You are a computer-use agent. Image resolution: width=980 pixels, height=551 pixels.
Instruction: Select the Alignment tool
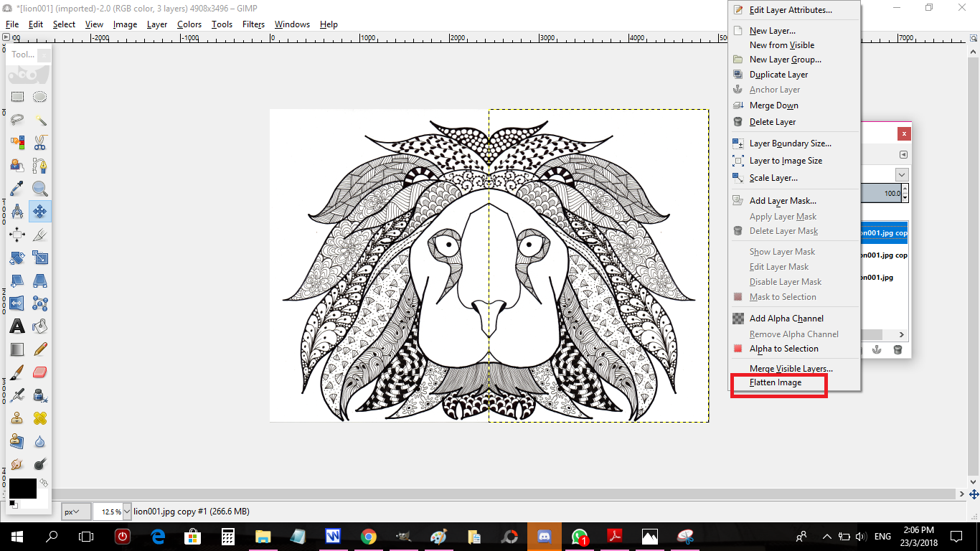(17, 235)
